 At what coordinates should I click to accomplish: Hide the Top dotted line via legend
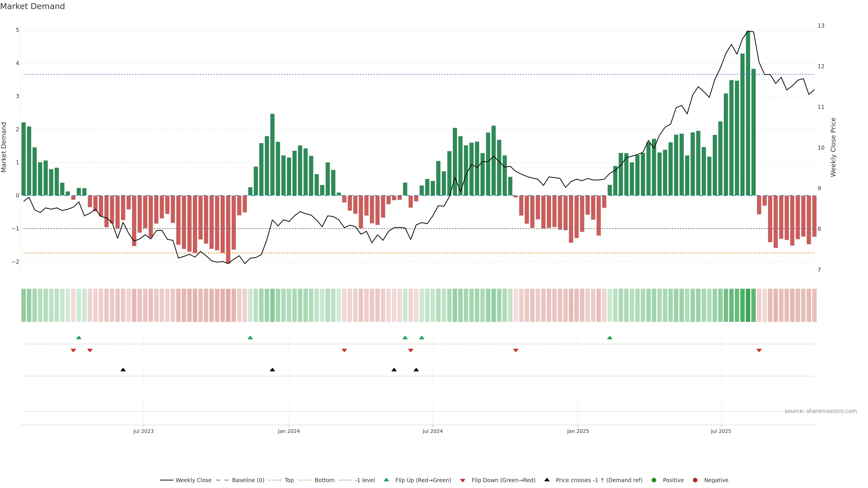point(289,480)
